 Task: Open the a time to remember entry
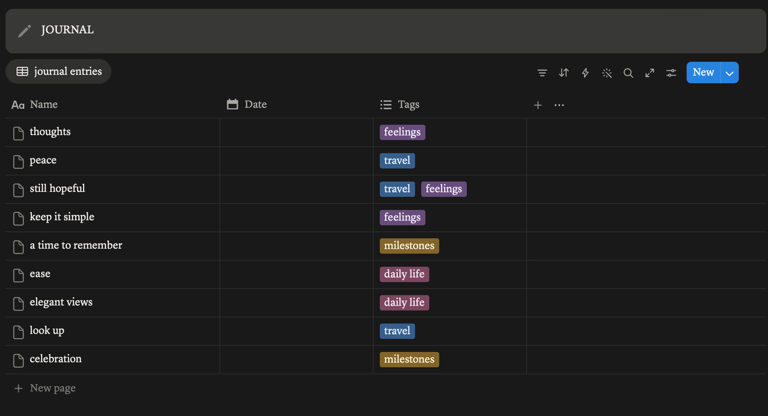point(76,245)
